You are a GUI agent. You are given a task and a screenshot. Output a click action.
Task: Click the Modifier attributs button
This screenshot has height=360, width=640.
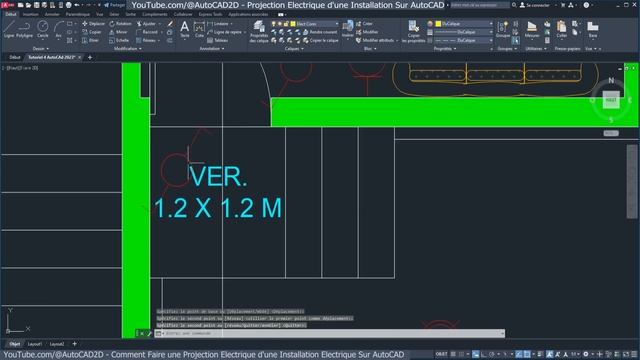(x=375, y=40)
